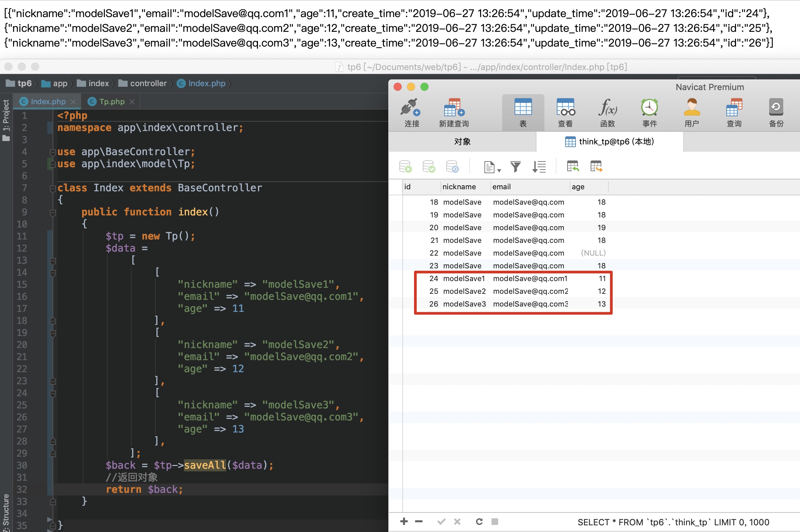This screenshot has height=532, width=800.
Task: Switch to the 对象 objects tab
Action: click(x=462, y=141)
